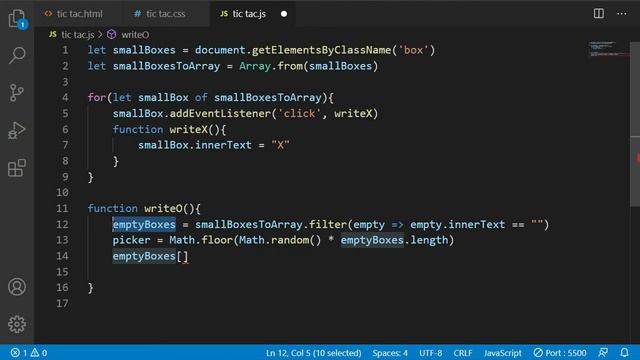Open the Accounts menu icon
Screen dimensions: 640x360
click(x=17, y=287)
